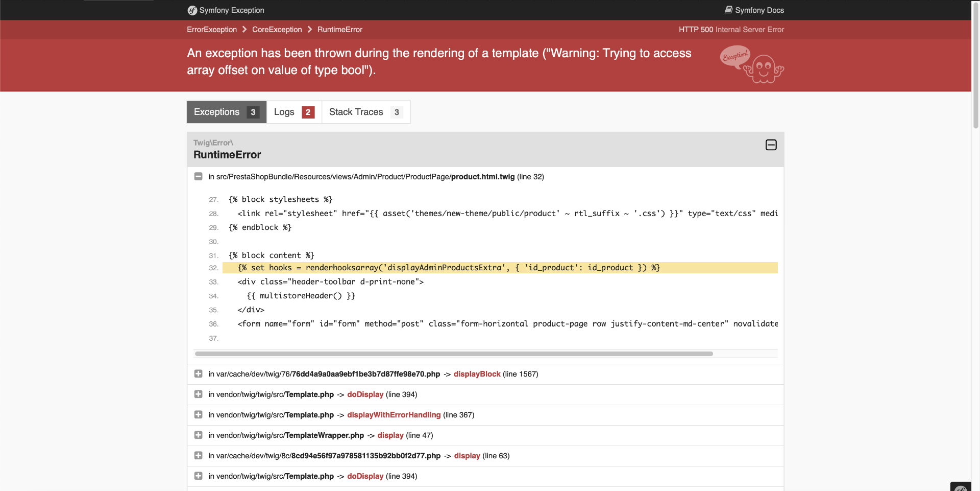This screenshot has width=980, height=491.
Task: Expand the doDisplay trace below line 63
Action: [199, 476]
